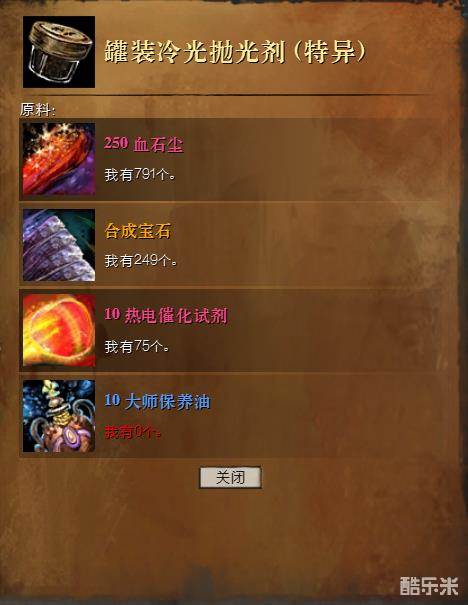Click the 原料 materials label
The height and width of the screenshot is (605, 468).
point(38,110)
